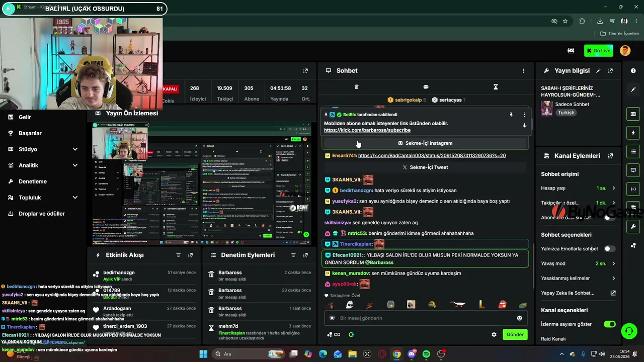Click the Windows Start button

203,354
